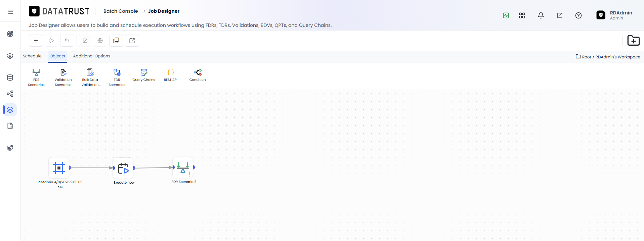Open the monitor icon in sidebar

point(10,148)
